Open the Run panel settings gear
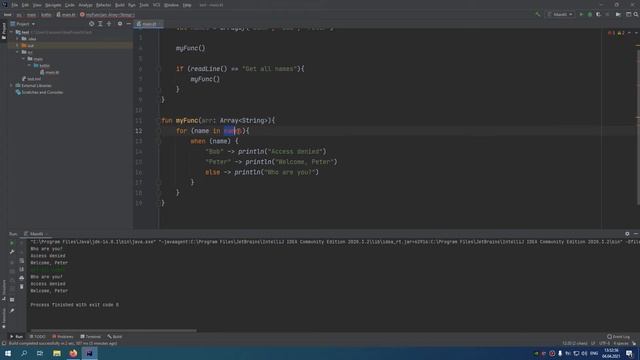 tap(627, 234)
